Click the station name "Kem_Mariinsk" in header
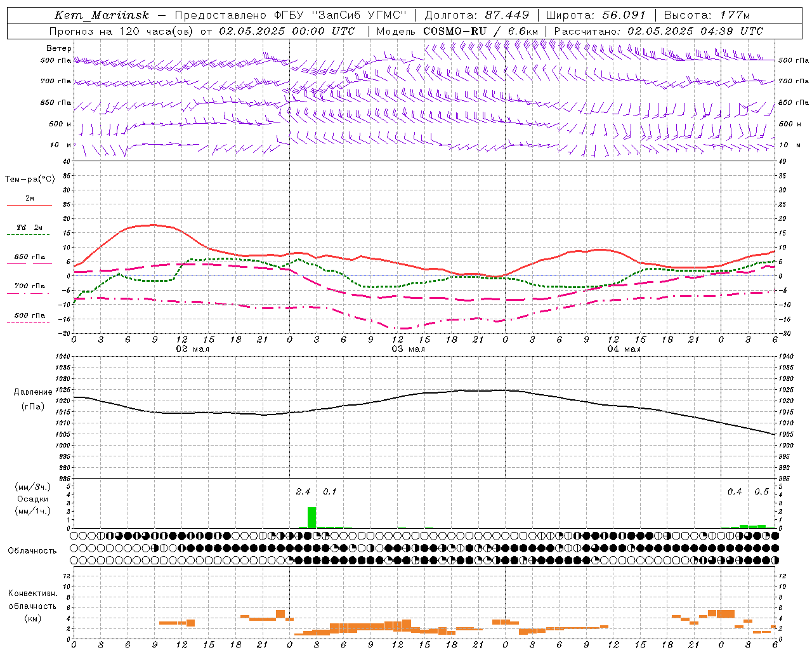The width and height of the screenshot is (812, 650). (x=101, y=15)
